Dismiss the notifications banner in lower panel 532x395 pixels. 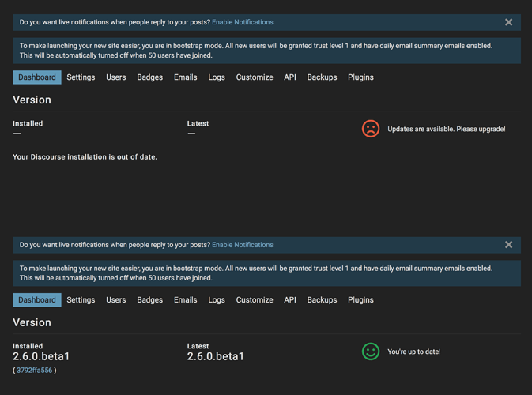[x=508, y=244]
